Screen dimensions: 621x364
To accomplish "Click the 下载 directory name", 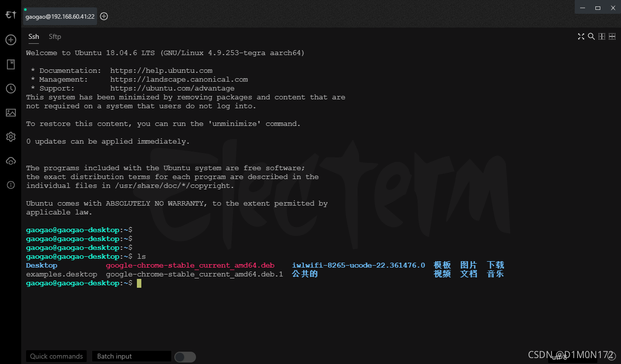I will click(x=495, y=265).
